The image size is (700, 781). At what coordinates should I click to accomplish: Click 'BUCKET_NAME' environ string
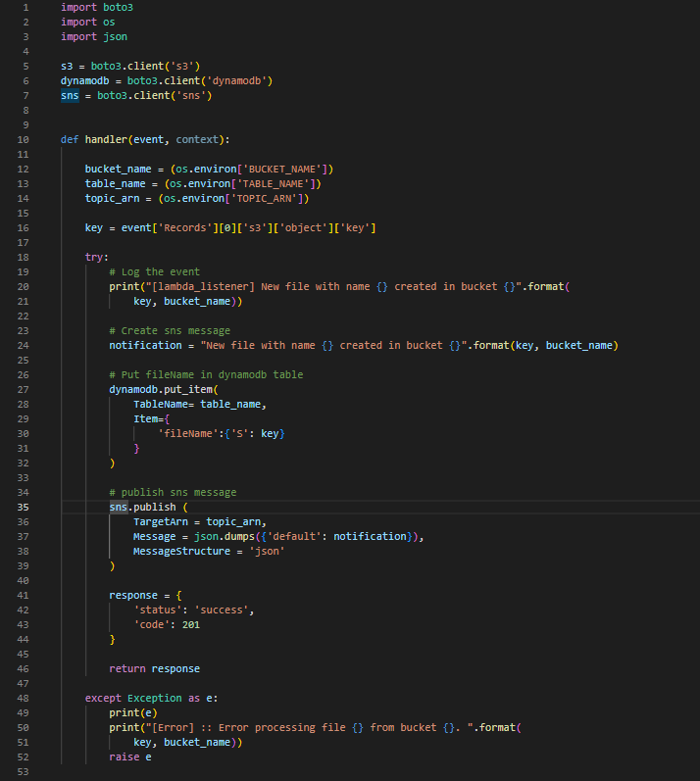[282, 170]
